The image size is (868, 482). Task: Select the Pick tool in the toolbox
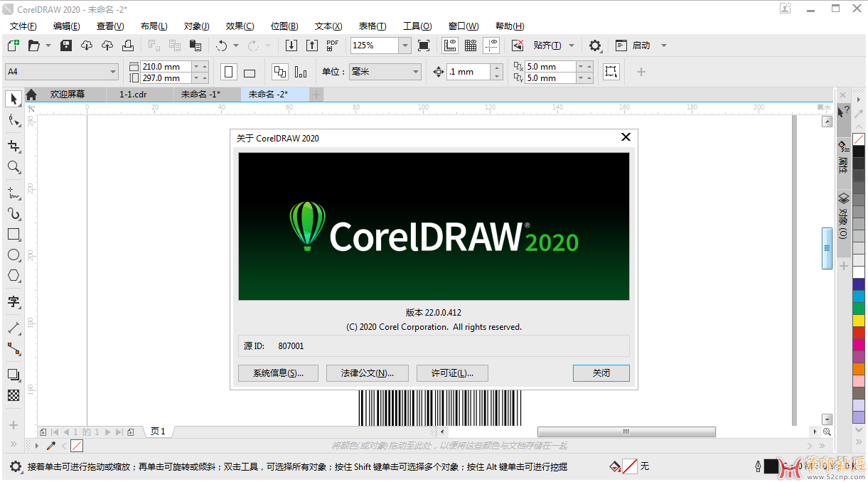tap(14, 99)
